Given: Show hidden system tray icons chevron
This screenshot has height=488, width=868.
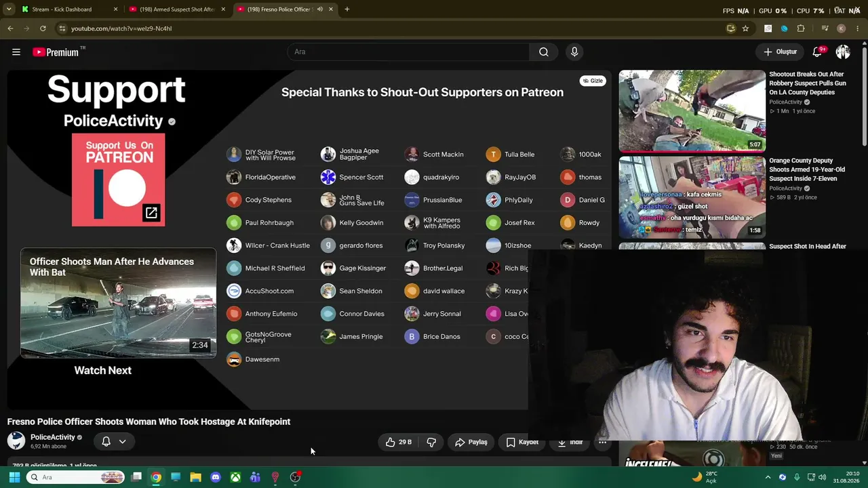Looking at the screenshot, I should (x=768, y=477).
